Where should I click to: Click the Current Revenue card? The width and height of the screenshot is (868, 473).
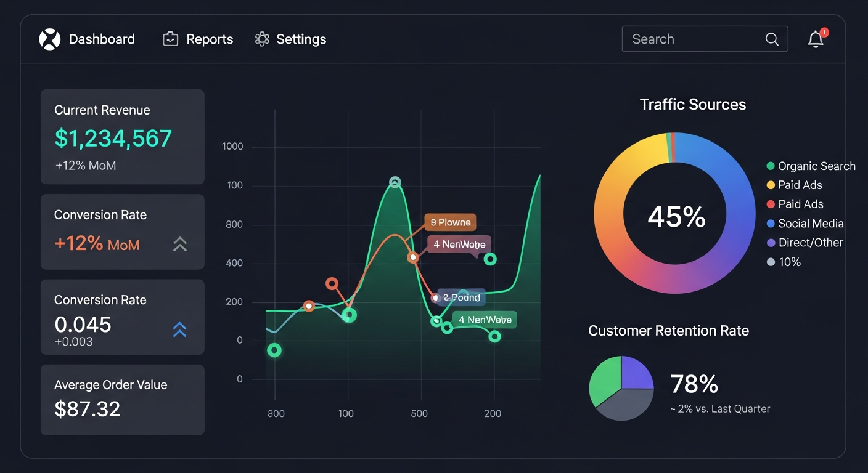click(x=122, y=137)
